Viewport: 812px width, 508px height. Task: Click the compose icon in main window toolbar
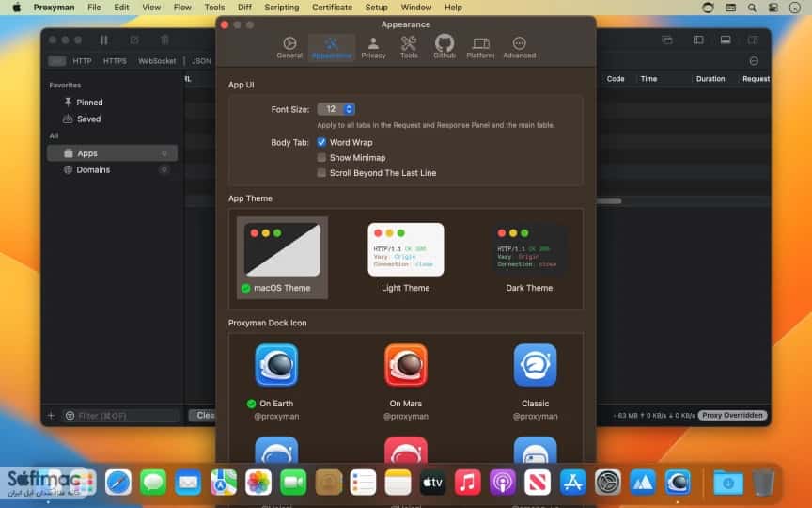click(134, 40)
